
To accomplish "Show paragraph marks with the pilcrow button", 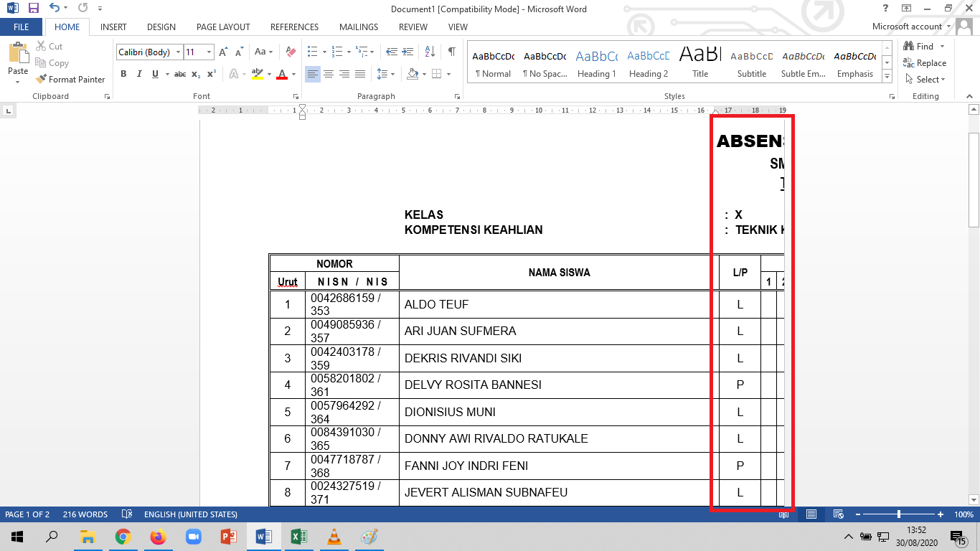I will [451, 52].
